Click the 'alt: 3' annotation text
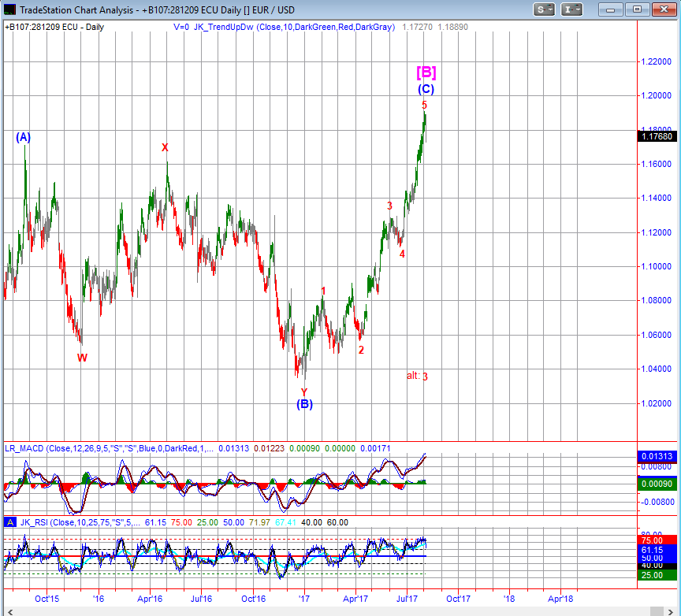681x616 pixels. coord(417,376)
